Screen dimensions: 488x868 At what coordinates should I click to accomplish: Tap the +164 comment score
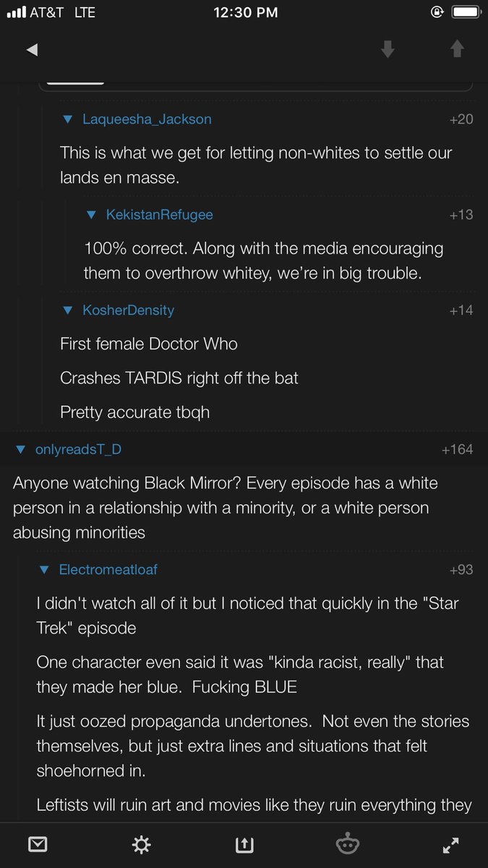(457, 450)
